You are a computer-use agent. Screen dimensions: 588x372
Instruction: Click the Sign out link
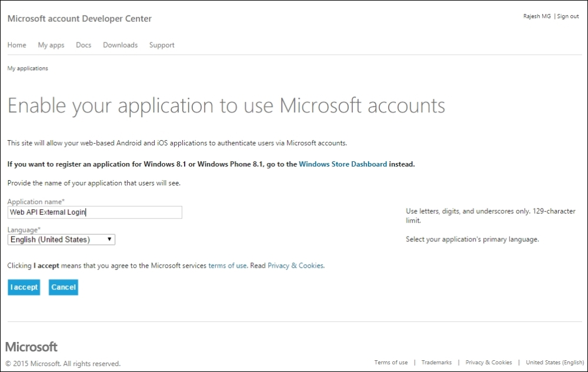568,16
